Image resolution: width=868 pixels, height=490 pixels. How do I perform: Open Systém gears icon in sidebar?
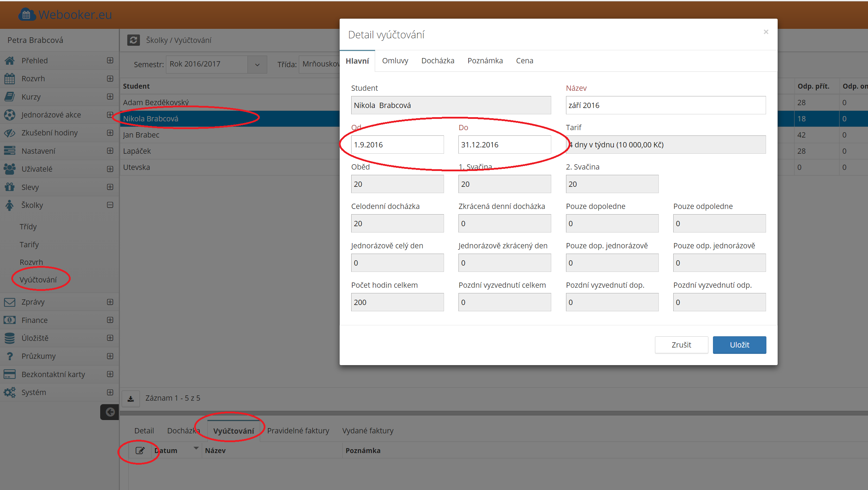click(x=10, y=392)
